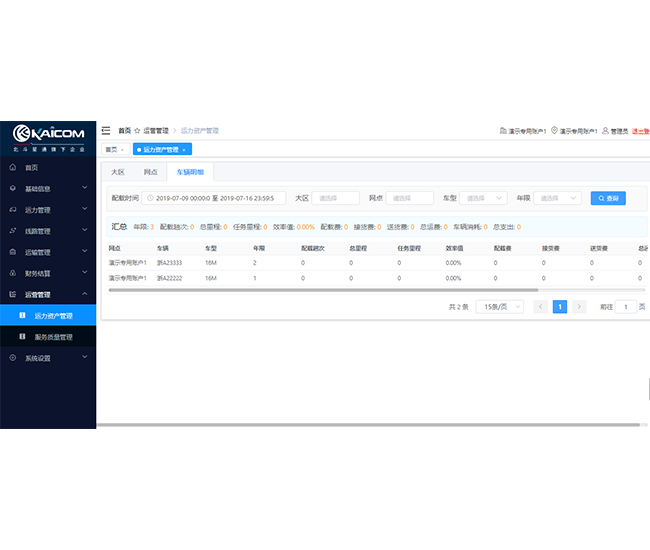Click the red 退出登录 logout link
The width and height of the screenshot is (650, 550).
click(x=640, y=131)
